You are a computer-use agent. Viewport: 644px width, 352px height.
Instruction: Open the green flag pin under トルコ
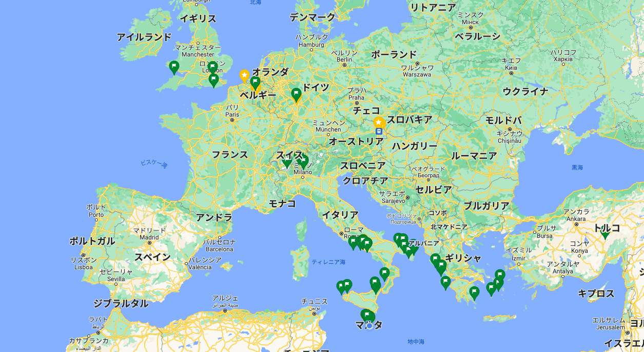coord(606,233)
